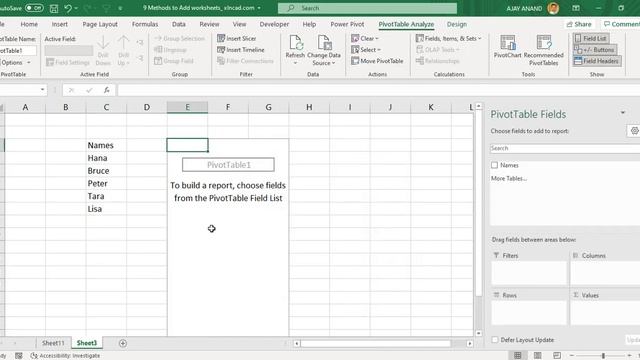Toggle +/- Buttons display

(595, 50)
